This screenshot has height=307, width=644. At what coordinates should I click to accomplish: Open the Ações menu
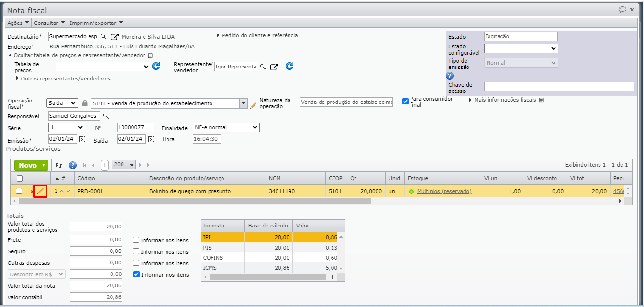[x=18, y=23]
